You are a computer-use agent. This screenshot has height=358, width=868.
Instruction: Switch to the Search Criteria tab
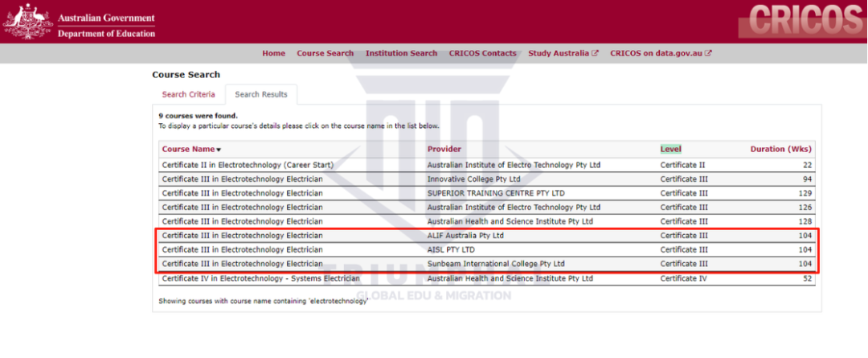click(188, 94)
